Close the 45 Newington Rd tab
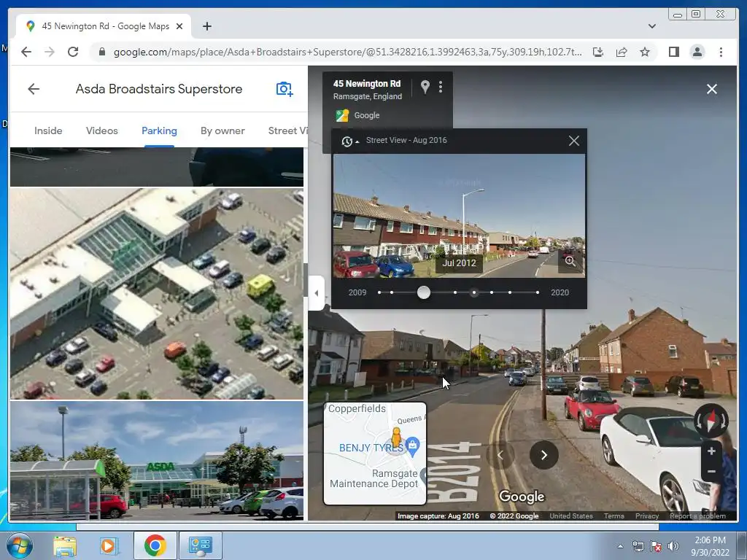 [x=179, y=26]
